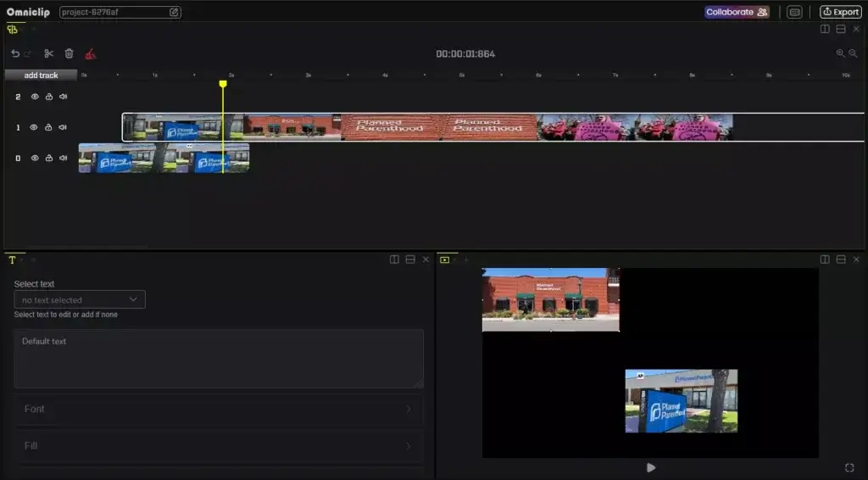This screenshot has height=480, width=868.
Task: Select the blue sign image in preview
Action: 682,401
